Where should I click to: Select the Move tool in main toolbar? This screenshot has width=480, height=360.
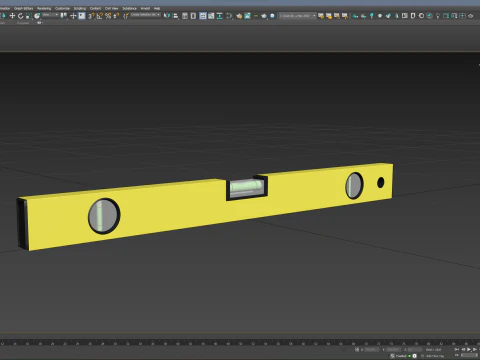(x=12, y=16)
